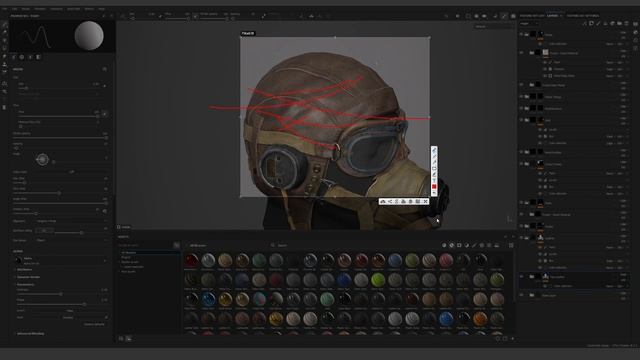Select the Paint brush tool in left toolbar

click(4, 24)
